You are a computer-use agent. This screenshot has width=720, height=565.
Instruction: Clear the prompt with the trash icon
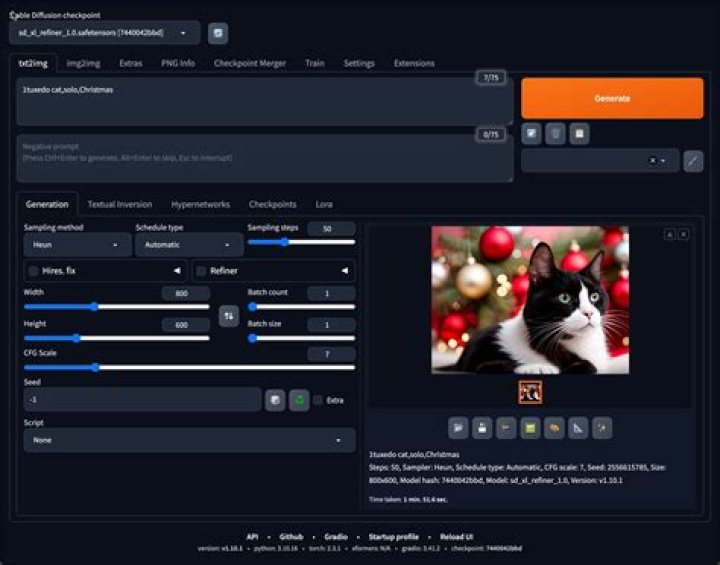pos(555,134)
